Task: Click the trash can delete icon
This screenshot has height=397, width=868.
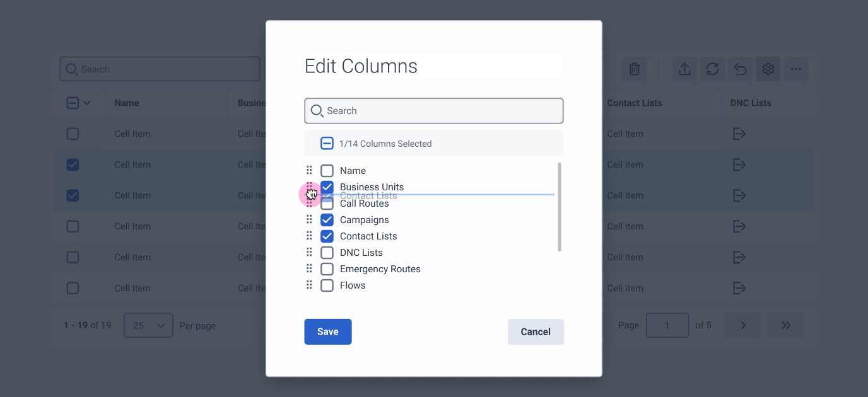Action: tap(634, 69)
